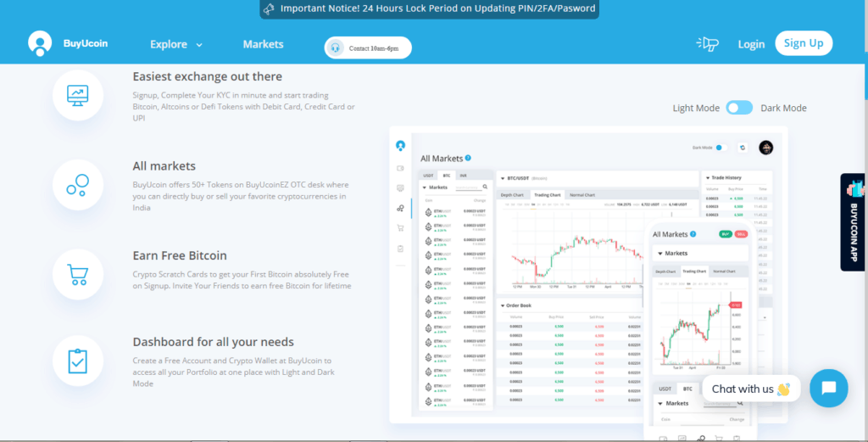Image resolution: width=868 pixels, height=442 pixels.
Task: Click the red 6763 price tag on mobile chart
Action: pyautogui.click(x=736, y=305)
